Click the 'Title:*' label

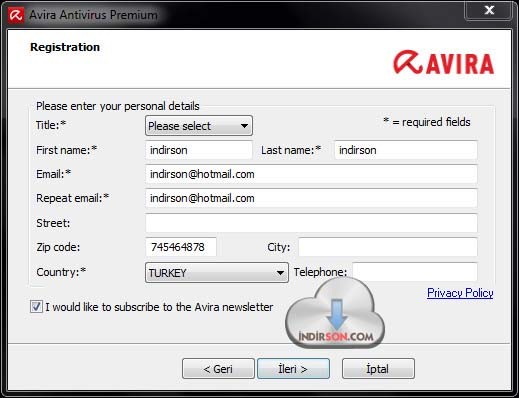pyautogui.click(x=51, y=125)
